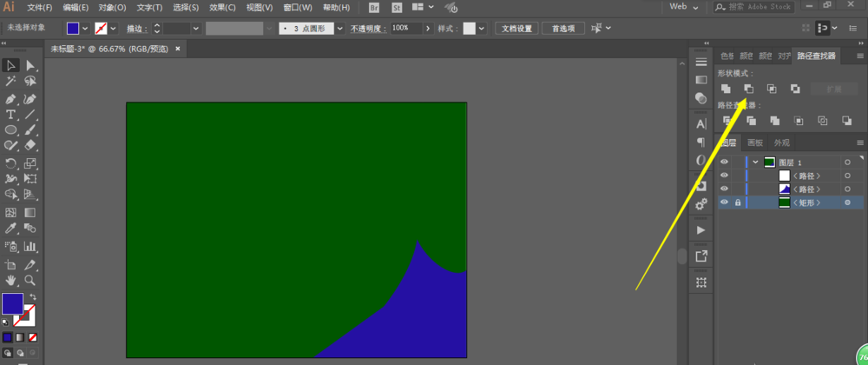This screenshot has height=365, width=868.
Task: Click the 首选项 button
Action: [563, 28]
